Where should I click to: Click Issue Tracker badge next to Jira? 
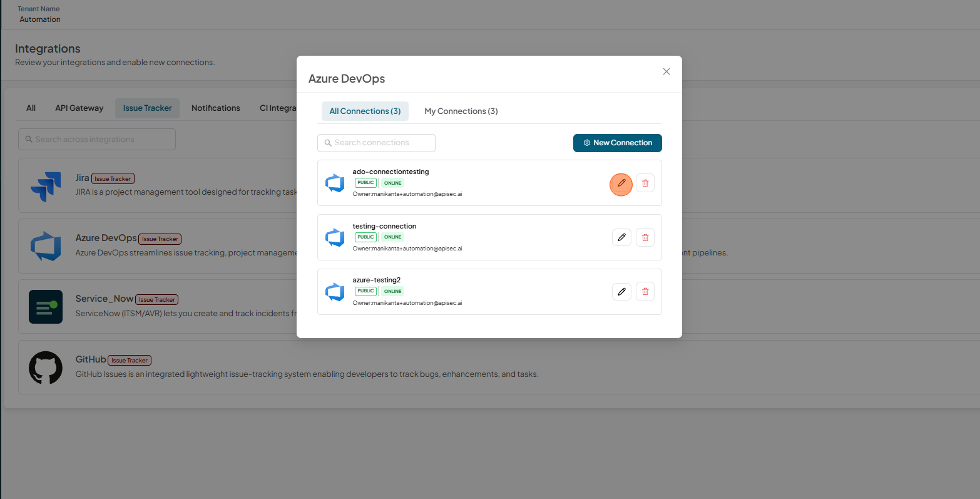pos(113,178)
